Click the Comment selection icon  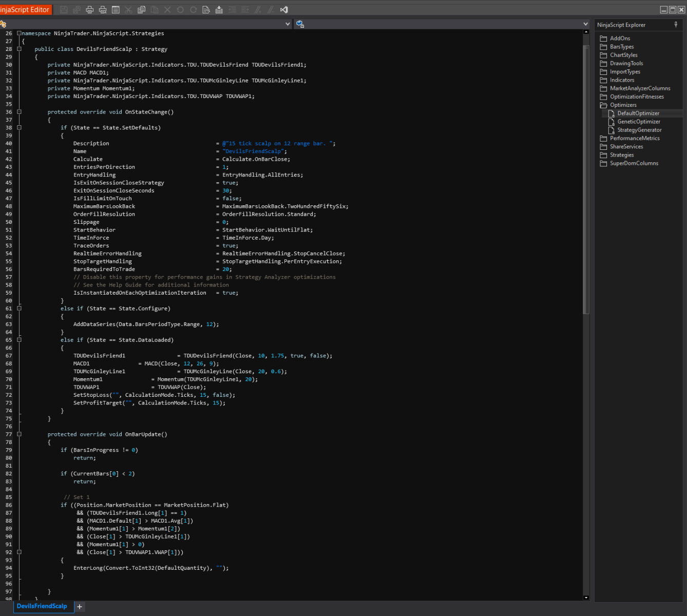258,10
